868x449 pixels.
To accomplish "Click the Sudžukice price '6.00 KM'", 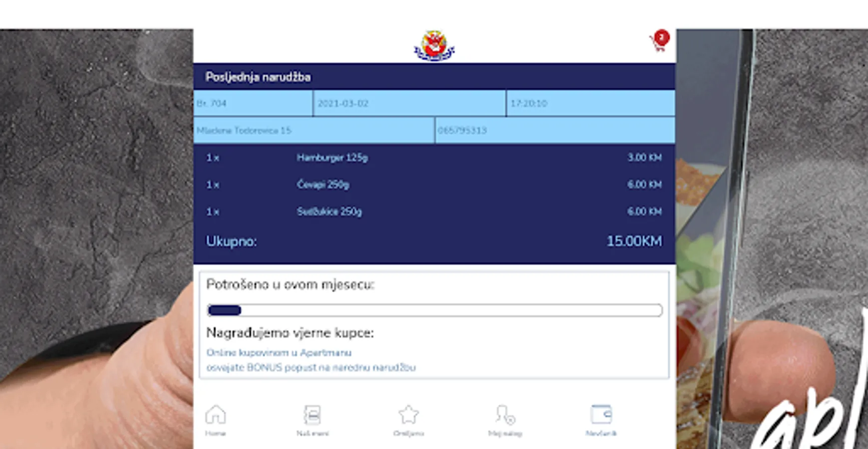I will [644, 212].
